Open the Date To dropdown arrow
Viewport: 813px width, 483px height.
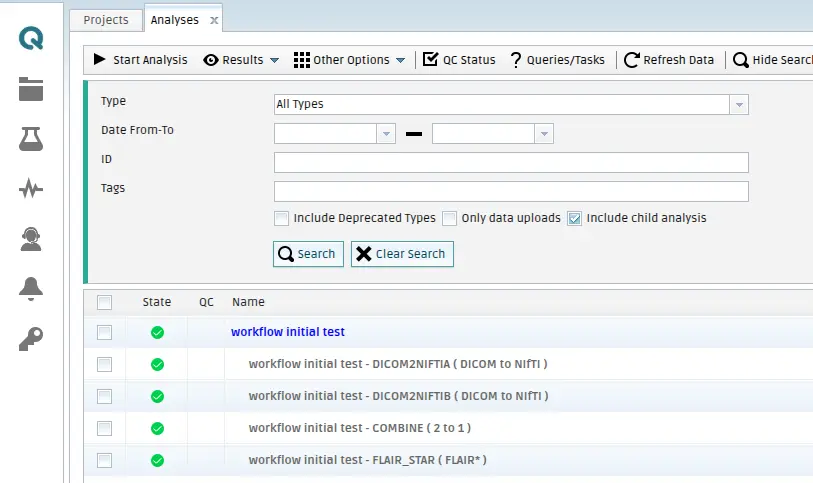coord(544,134)
